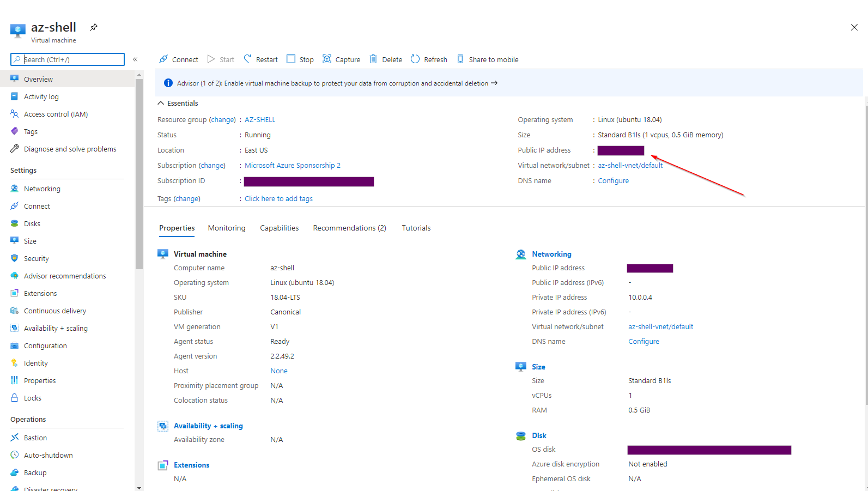
Task: Open the Size section heading link
Action: [538, 367]
